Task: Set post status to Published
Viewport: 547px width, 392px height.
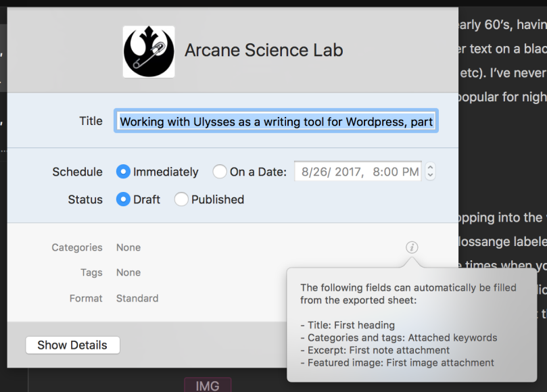Action: pyautogui.click(x=181, y=199)
